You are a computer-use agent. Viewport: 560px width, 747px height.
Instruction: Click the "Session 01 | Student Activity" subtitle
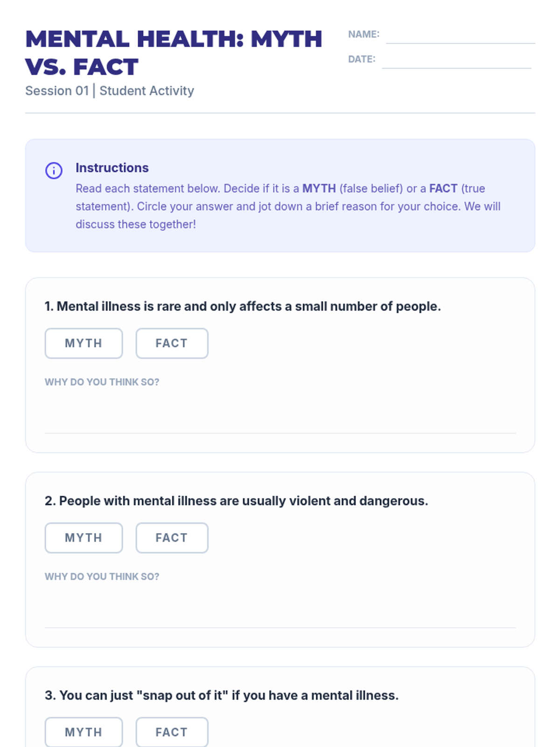tap(110, 91)
